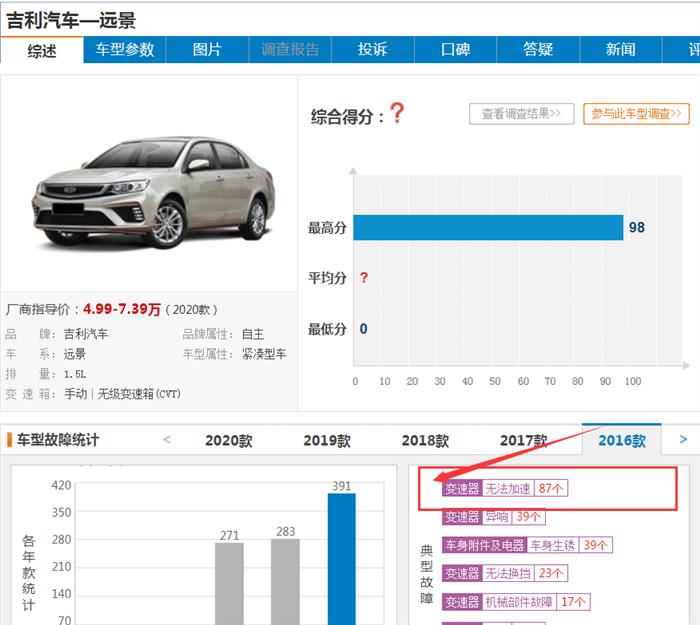Open the 新闻 news tab

click(x=621, y=50)
